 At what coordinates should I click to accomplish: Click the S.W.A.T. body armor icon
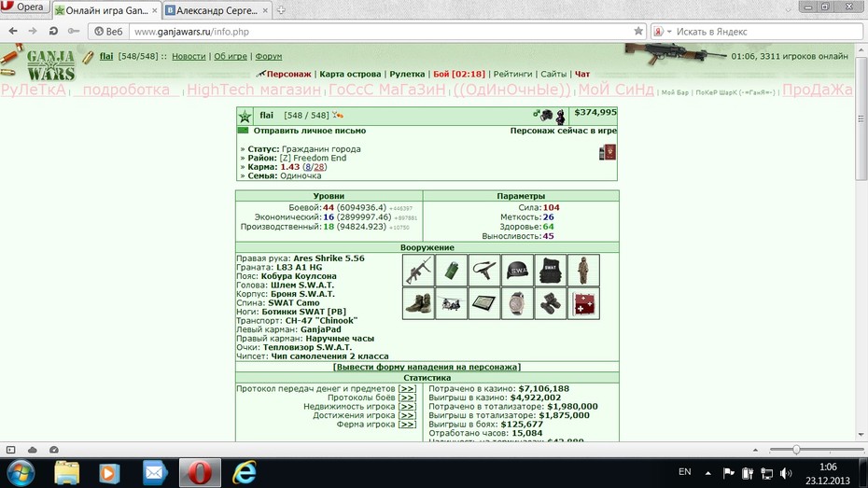[551, 270]
